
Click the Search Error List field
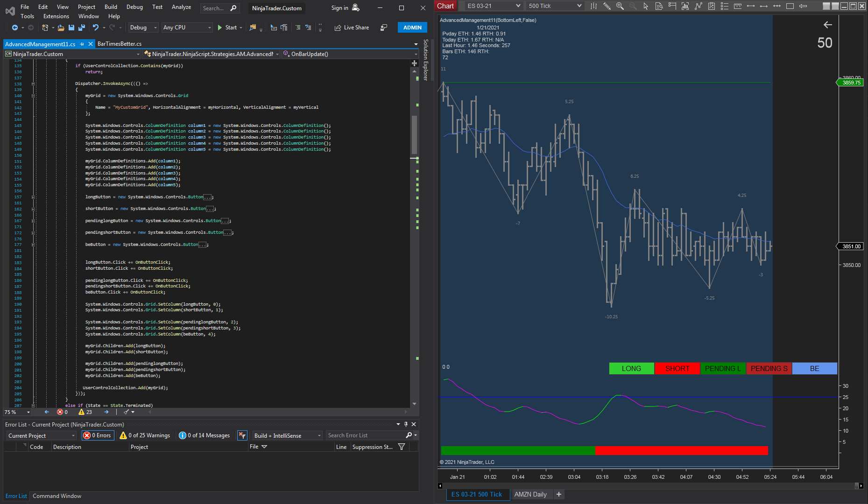[x=365, y=435]
